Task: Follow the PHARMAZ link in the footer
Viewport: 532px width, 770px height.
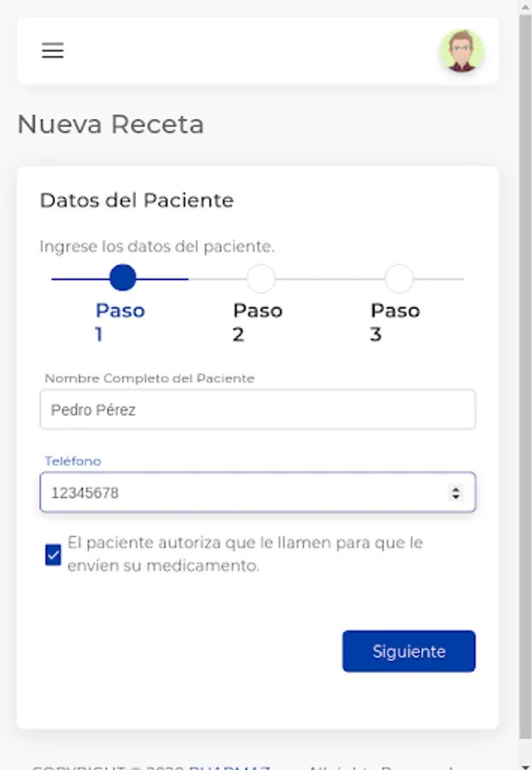Action: (x=229, y=767)
